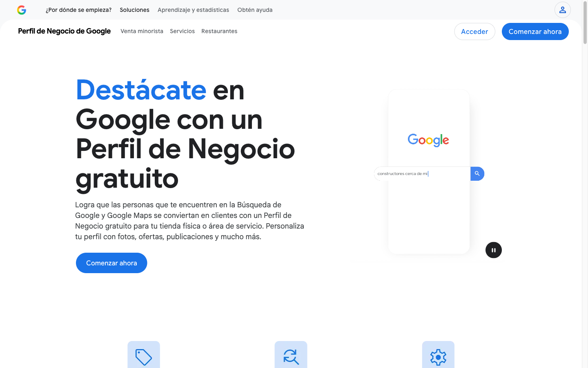Open Aprendizaje y estadísticas menu

coord(193,10)
